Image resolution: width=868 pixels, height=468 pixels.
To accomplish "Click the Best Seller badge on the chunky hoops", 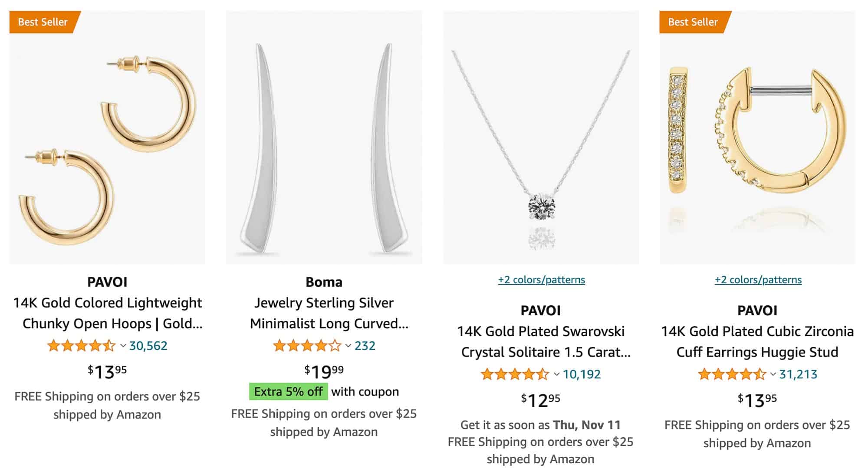I will 43,22.
